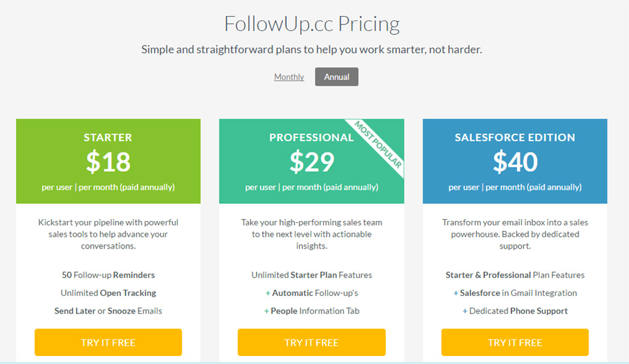The height and width of the screenshot is (364, 629).
Task: Click the Dedicated Phone Support feature
Action: (515, 311)
